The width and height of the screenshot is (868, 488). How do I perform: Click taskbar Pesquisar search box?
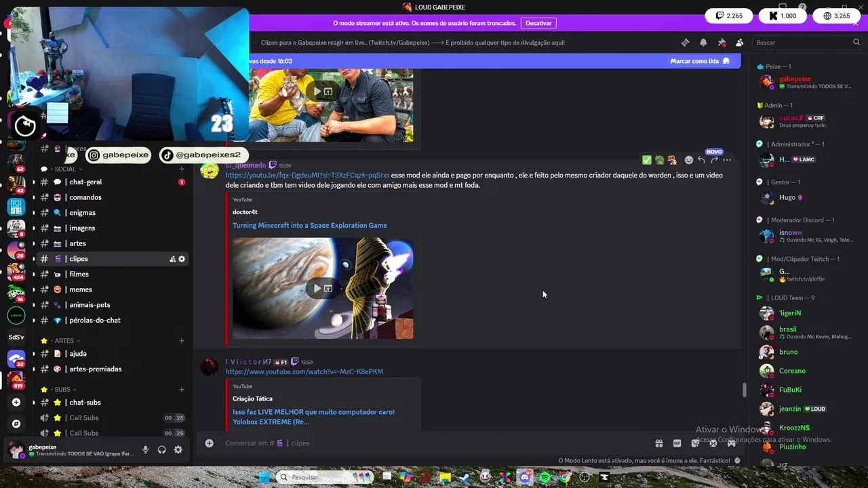pos(326,477)
